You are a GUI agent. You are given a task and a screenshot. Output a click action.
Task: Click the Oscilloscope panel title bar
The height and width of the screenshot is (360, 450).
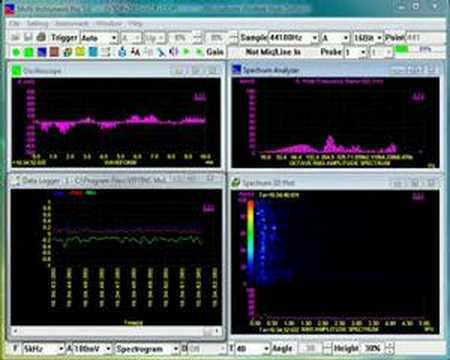coord(116,70)
